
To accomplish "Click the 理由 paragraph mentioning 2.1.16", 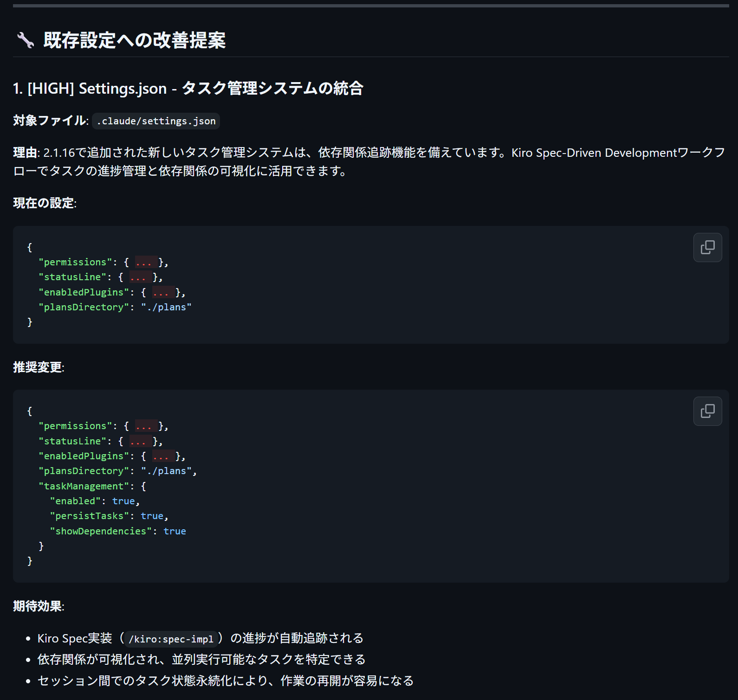I will [369, 162].
